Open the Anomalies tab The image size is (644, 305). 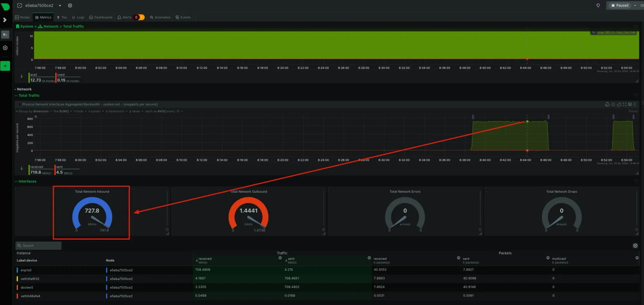pos(160,17)
